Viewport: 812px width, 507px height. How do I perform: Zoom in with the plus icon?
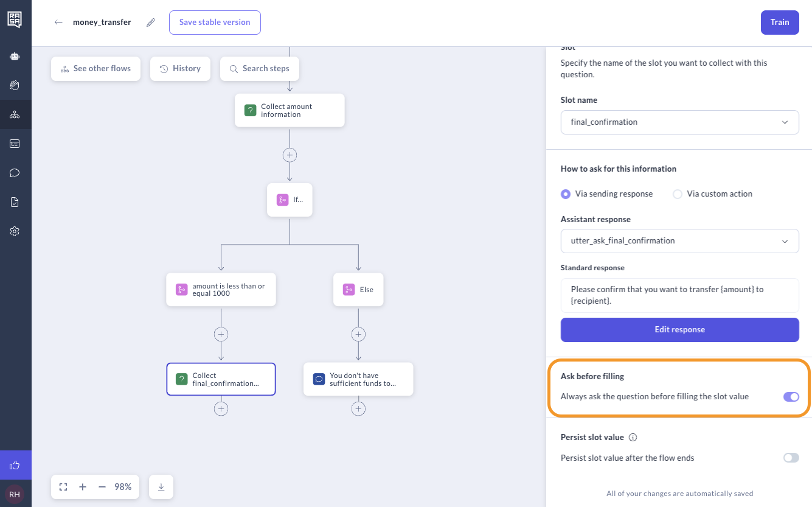coord(83,487)
